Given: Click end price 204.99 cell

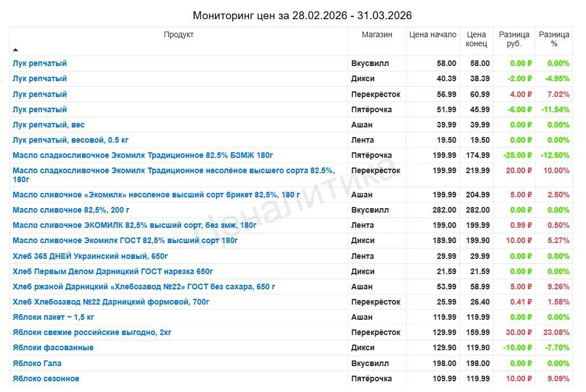Looking at the screenshot, I should 478,195.
